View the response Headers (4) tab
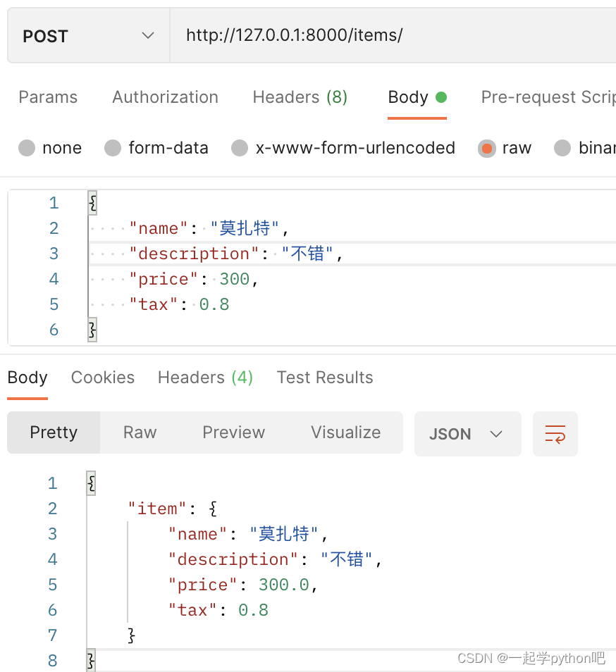This screenshot has height=672, width=616. pyautogui.click(x=205, y=378)
